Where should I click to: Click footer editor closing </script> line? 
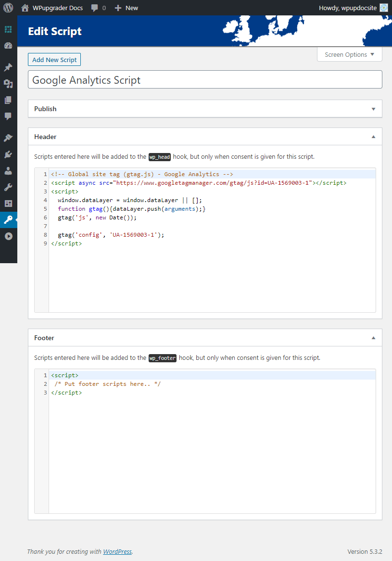pyautogui.click(x=66, y=393)
